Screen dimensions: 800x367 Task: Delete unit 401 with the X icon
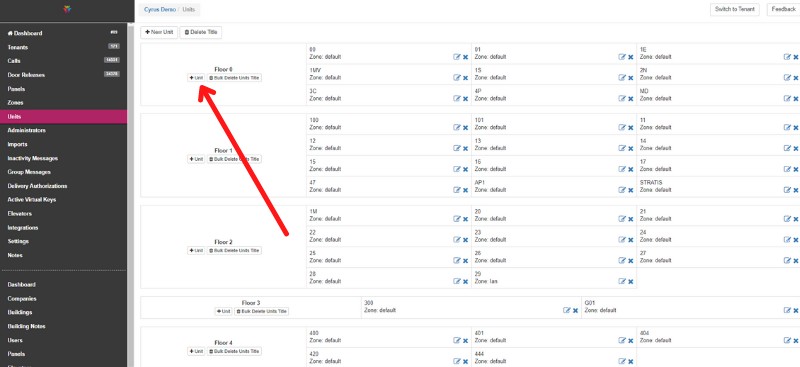tap(631, 341)
